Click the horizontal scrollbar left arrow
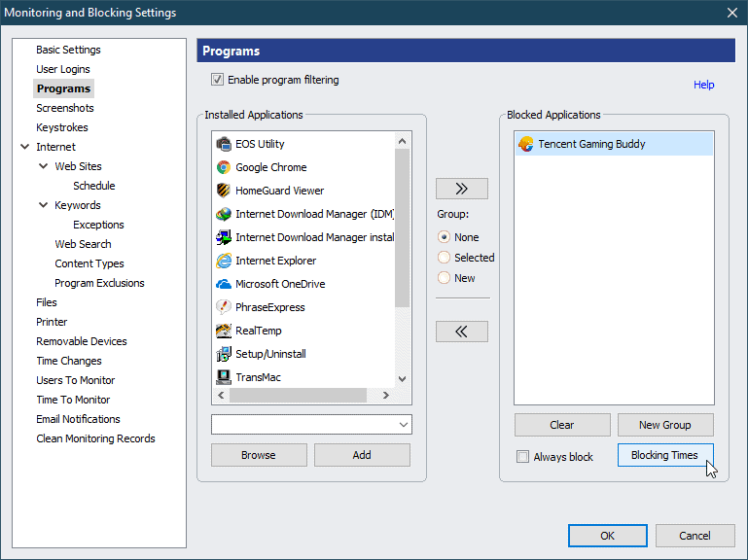Viewport: 748px width, 560px height. pyautogui.click(x=221, y=395)
